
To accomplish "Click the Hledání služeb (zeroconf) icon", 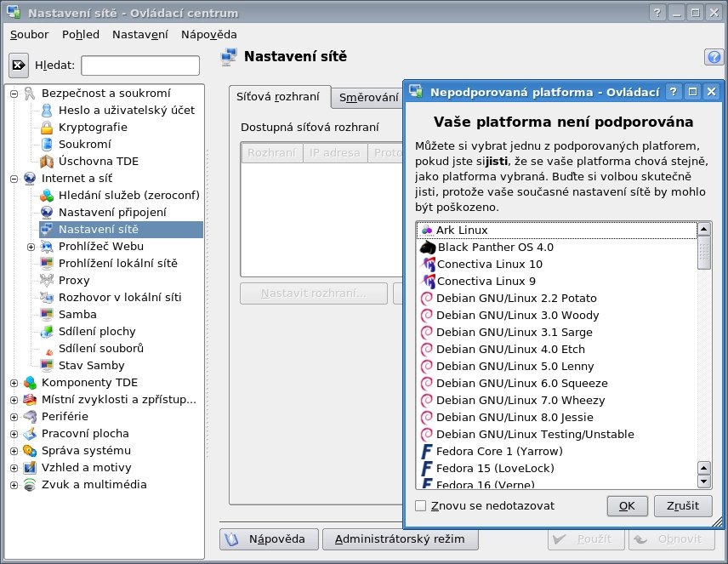I will pyautogui.click(x=47, y=195).
